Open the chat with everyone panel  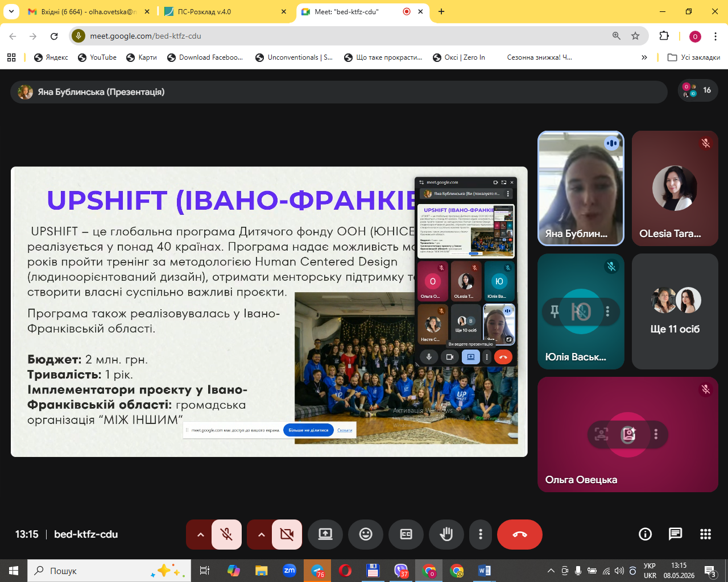(x=675, y=534)
